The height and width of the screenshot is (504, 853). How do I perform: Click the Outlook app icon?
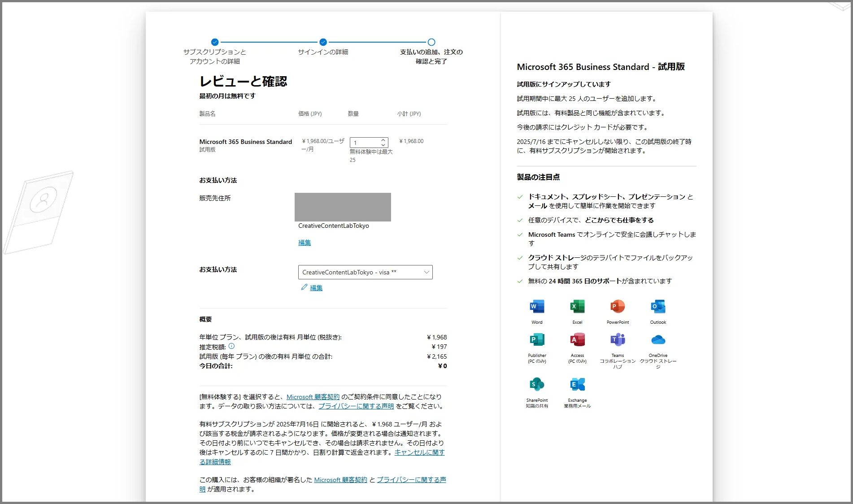pos(658,306)
